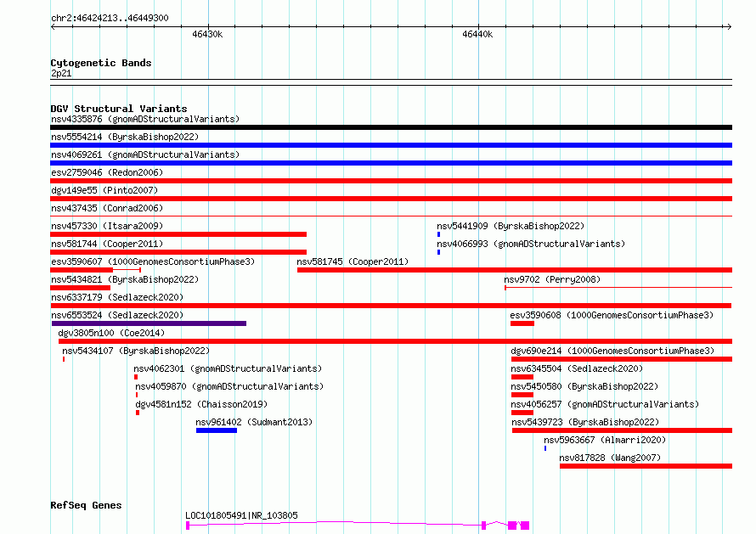Click the nsv4335876 gnomADStructuralVariants label

coord(145,119)
